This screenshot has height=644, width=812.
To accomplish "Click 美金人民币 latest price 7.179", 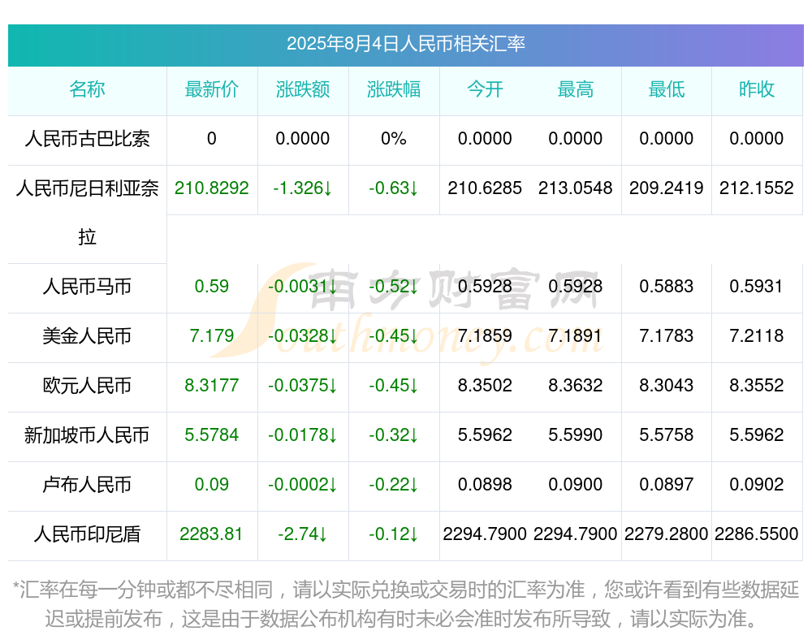I will pos(212,336).
